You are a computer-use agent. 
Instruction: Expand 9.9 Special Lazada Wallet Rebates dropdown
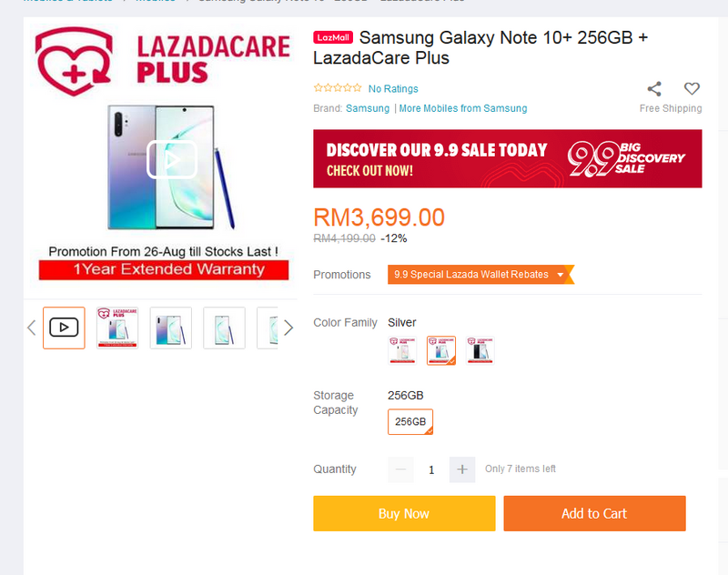pos(480,274)
